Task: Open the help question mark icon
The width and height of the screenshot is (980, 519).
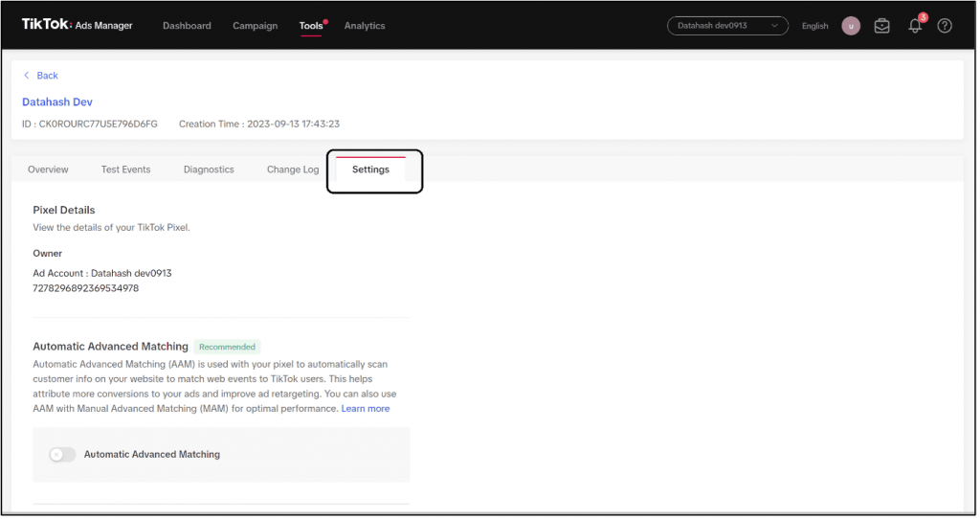Action: [945, 26]
